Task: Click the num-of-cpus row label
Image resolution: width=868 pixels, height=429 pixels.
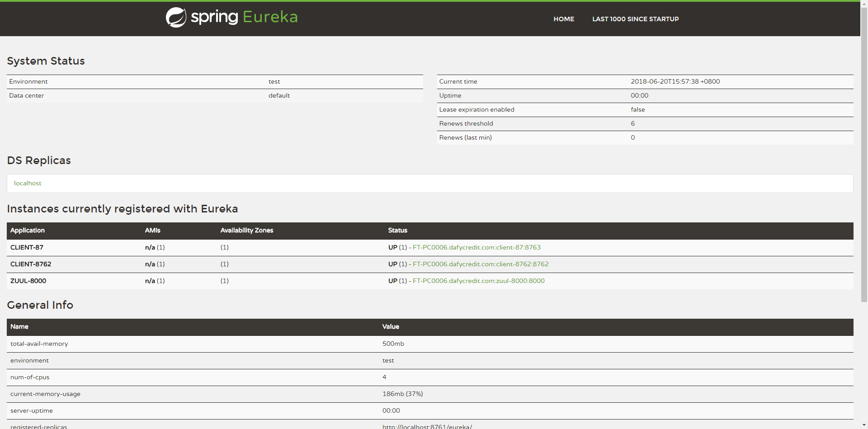Action: (x=30, y=377)
